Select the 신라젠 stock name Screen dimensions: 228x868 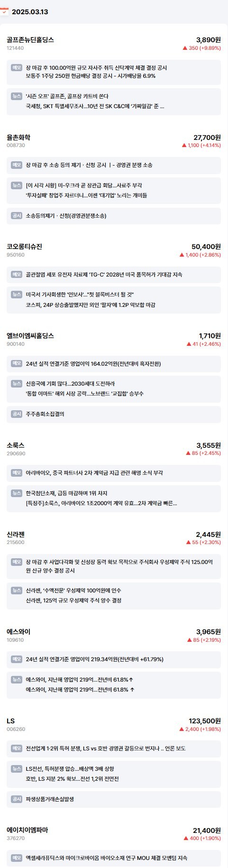point(16,534)
